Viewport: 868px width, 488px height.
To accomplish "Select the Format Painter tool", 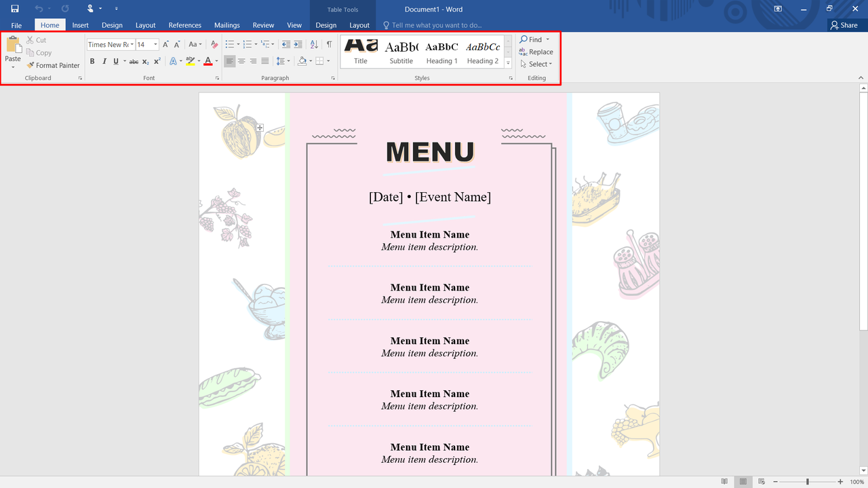I will 54,65.
